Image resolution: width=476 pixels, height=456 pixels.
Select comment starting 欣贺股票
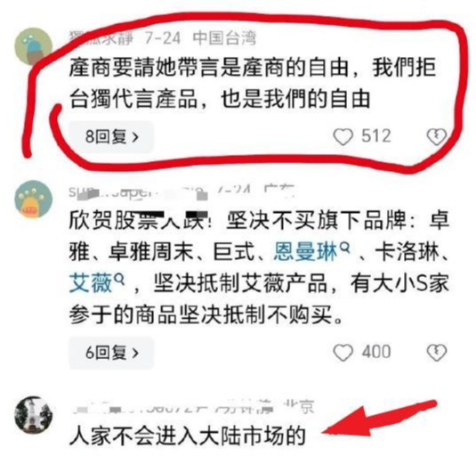[x=259, y=267]
